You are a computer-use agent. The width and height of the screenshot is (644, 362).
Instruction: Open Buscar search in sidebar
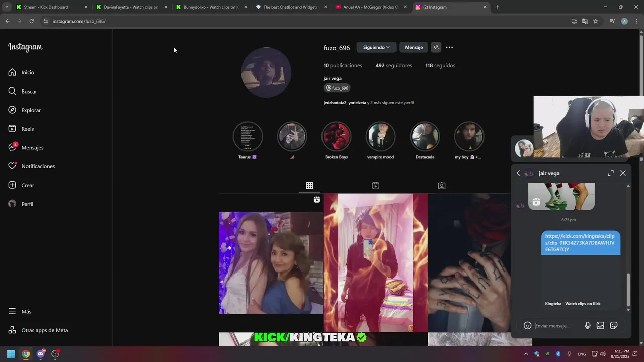pos(23,91)
